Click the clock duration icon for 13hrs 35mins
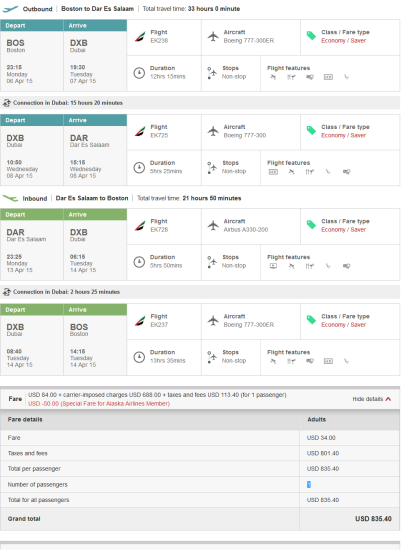 tap(139, 357)
